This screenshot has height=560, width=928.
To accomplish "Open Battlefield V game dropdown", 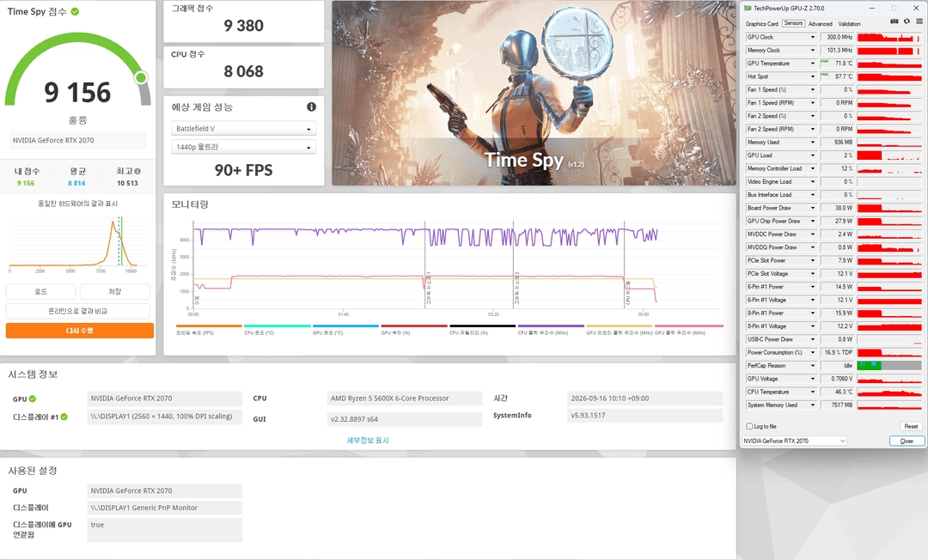I will click(x=244, y=128).
